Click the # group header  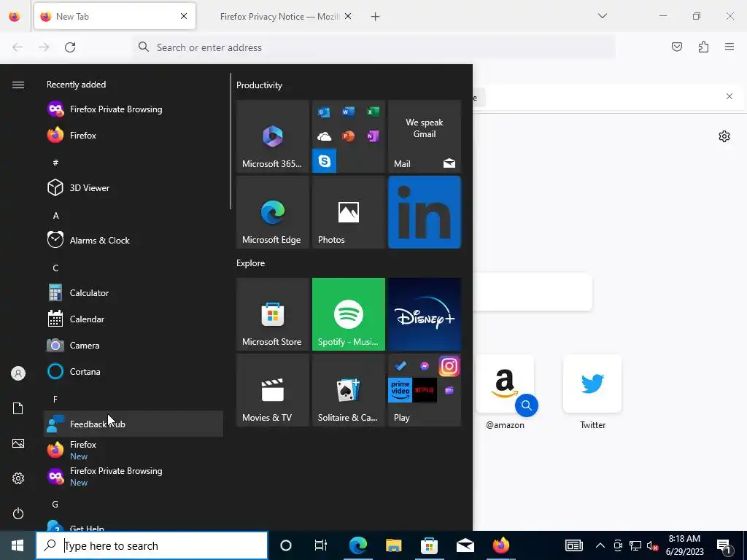[55, 163]
